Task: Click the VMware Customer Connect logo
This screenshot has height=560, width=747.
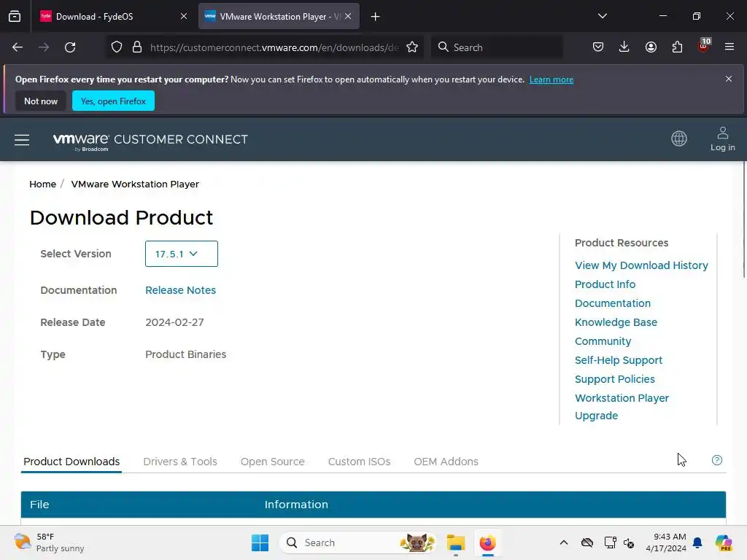Action: tap(150, 141)
